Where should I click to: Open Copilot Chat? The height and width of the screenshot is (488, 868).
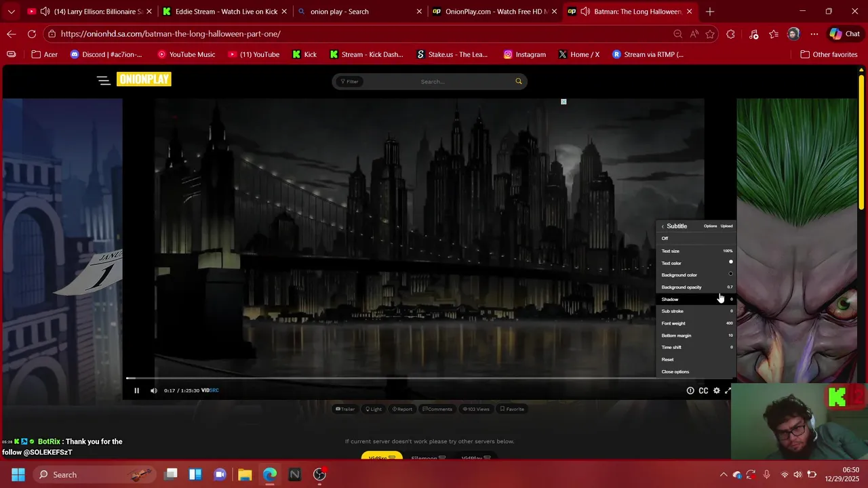tap(844, 34)
